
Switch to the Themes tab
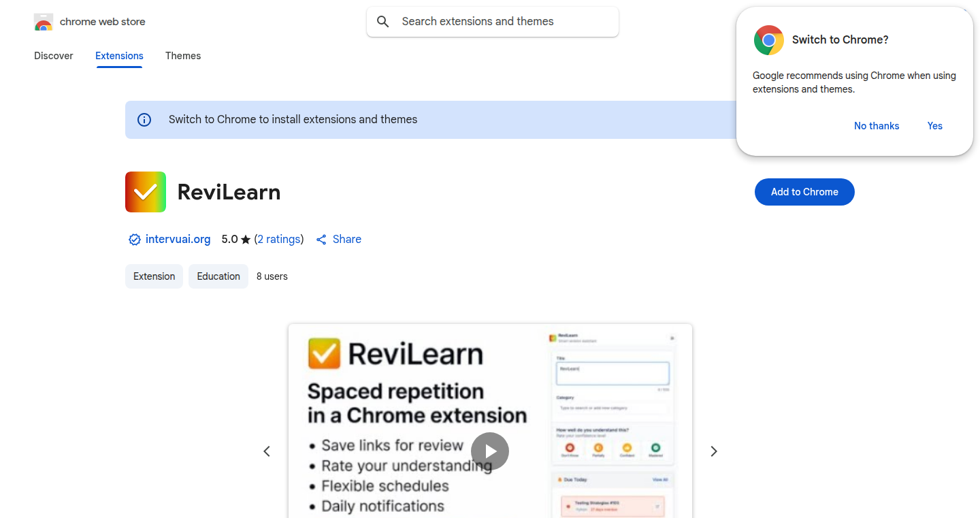tap(183, 56)
